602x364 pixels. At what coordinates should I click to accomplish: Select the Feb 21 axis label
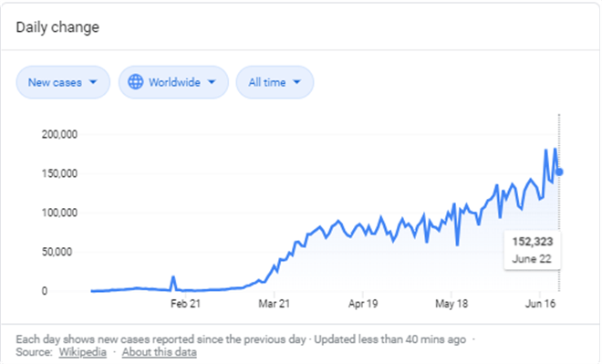coord(185,304)
